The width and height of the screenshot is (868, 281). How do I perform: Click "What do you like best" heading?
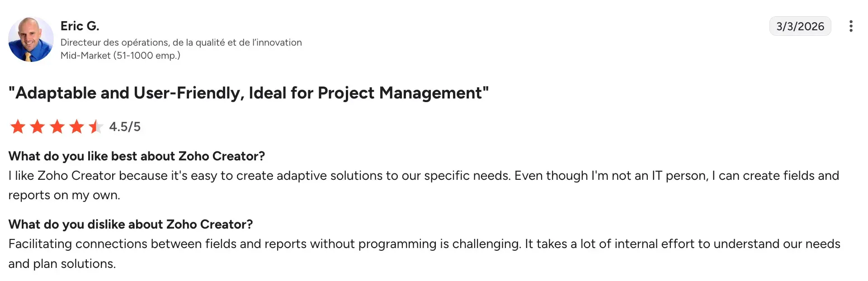(137, 156)
